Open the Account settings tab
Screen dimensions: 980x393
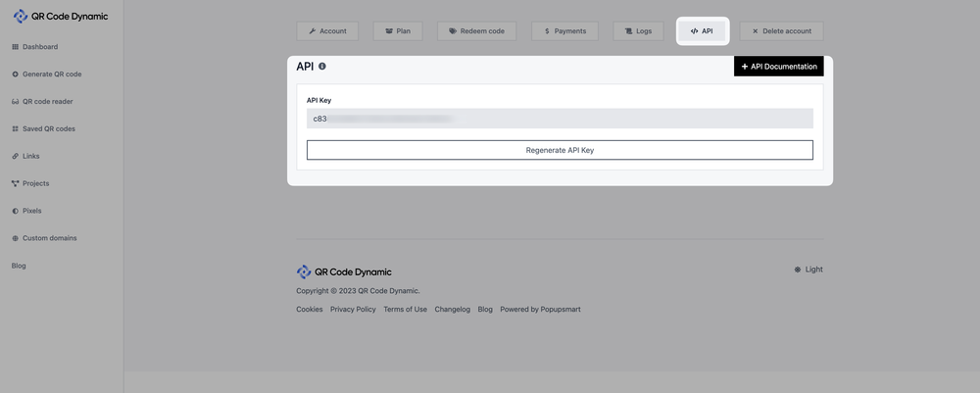coord(327,31)
